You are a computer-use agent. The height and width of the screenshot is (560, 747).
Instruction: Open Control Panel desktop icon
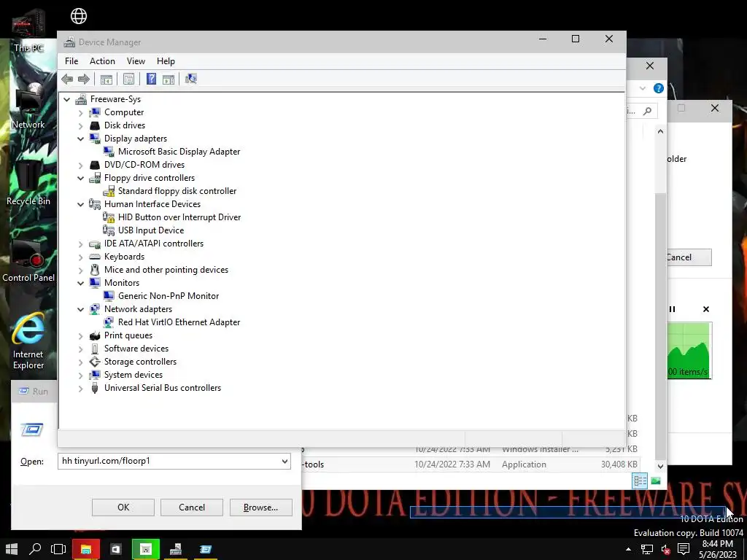click(28, 261)
